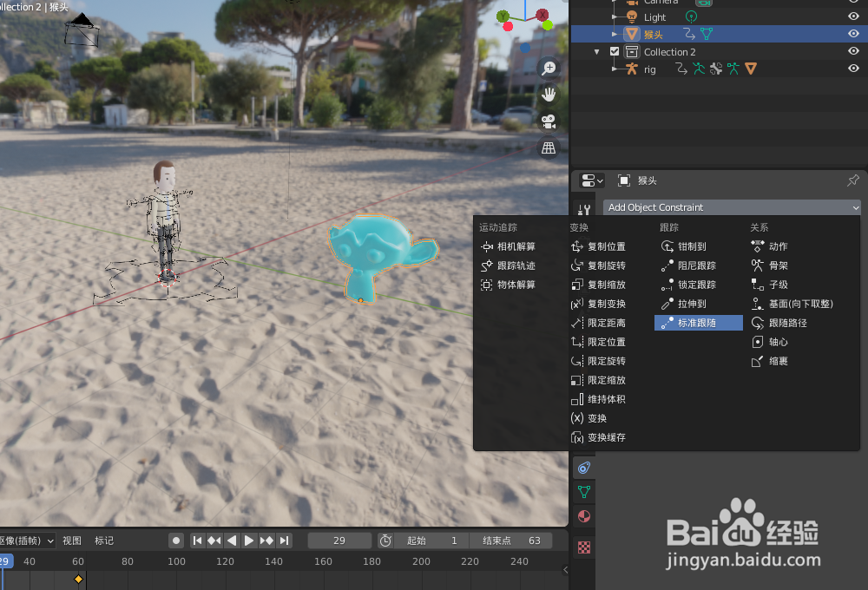Click the orange mesh icon in rig row

coord(751,69)
